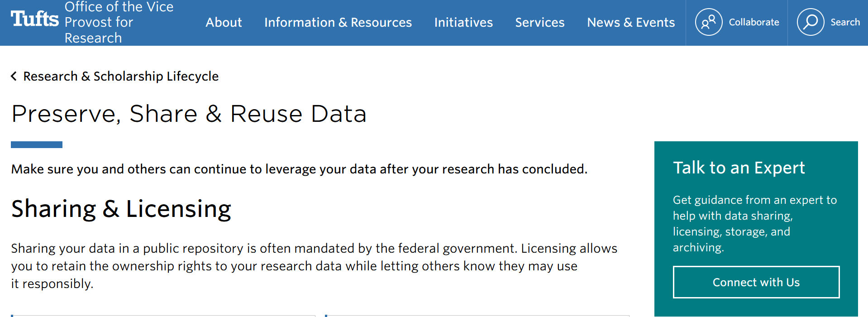Open the News & Events menu

pos(630,22)
